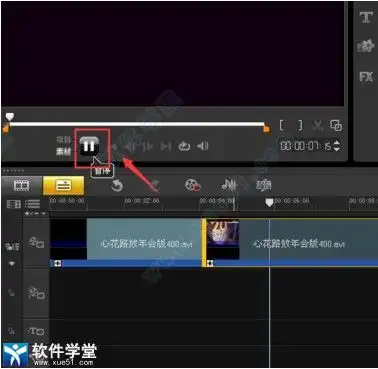378x369 pixels.
Task: Click the ruler at 00:00:02:00
Action: pyautogui.click(x=142, y=201)
